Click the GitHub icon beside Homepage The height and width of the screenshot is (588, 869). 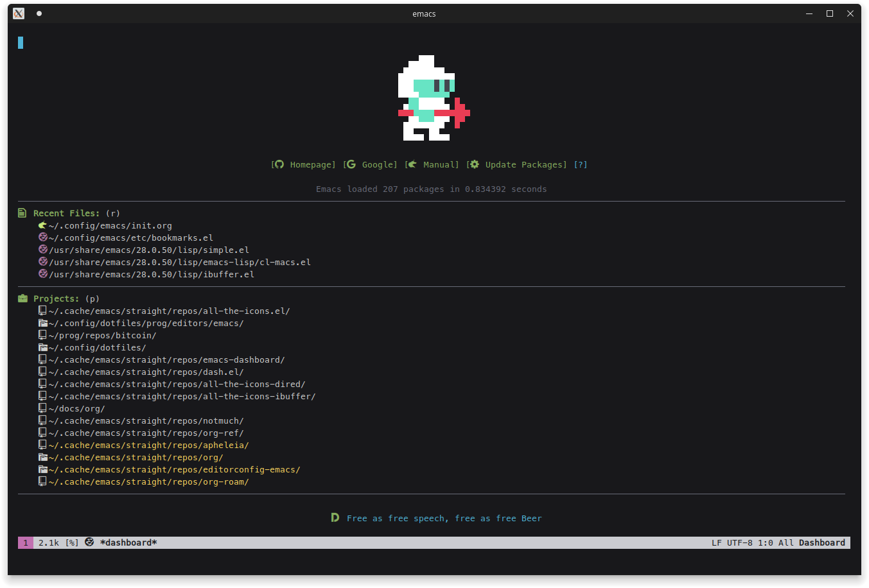pyautogui.click(x=279, y=164)
